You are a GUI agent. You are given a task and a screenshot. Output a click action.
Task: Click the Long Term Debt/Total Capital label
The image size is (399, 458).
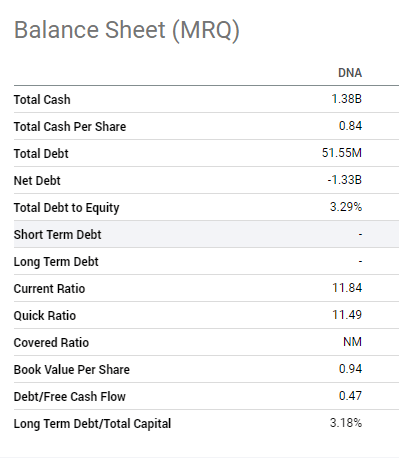[x=92, y=424]
